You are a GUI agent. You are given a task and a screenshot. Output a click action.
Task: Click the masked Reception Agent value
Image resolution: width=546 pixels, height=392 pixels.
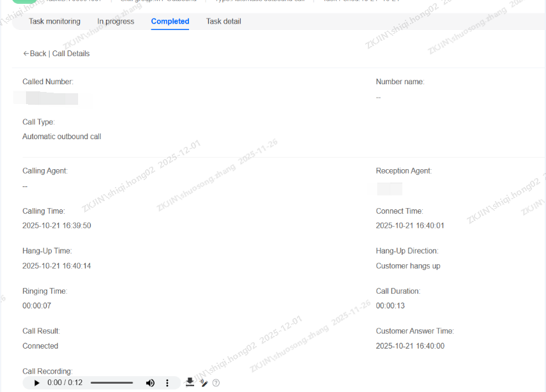(389, 188)
